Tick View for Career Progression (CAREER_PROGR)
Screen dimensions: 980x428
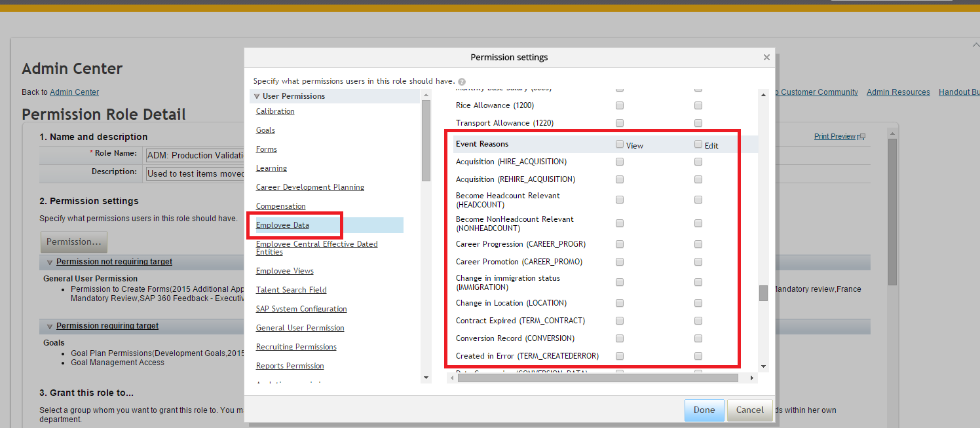(x=620, y=244)
